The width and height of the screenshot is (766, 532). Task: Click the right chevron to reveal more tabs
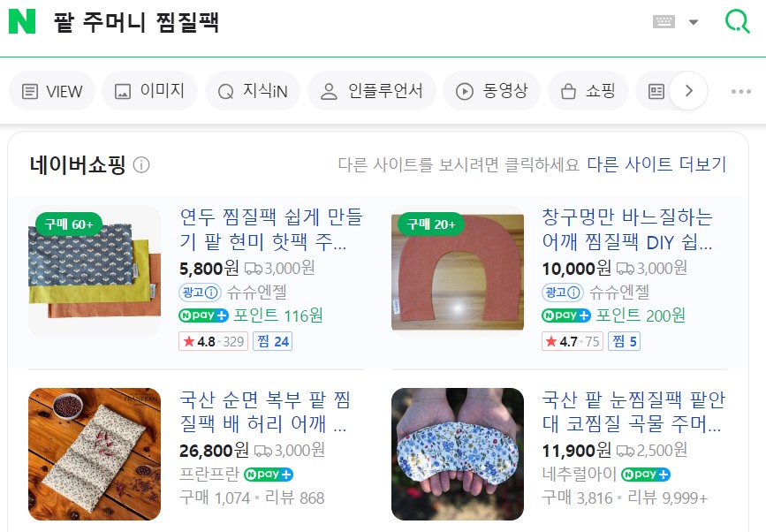pos(689,90)
